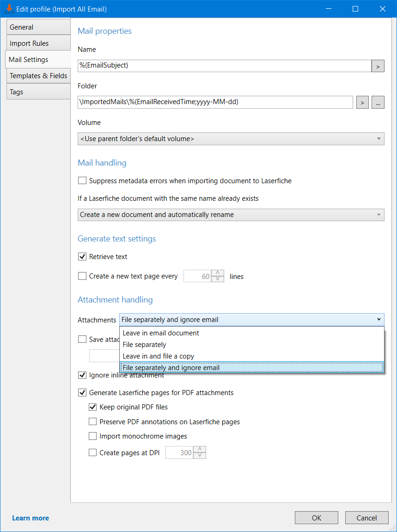Click the Edit profile window app icon
Viewport: 397px width, 532px height.
coord(9,9)
